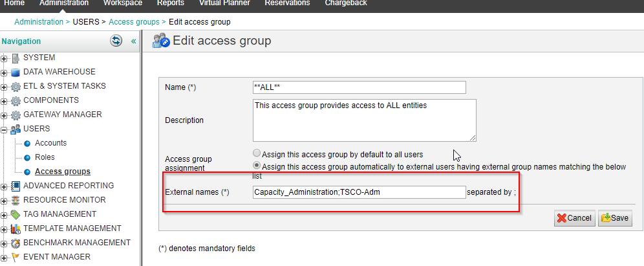
Task: Click the Tag Management tag icon
Action: 16,215
